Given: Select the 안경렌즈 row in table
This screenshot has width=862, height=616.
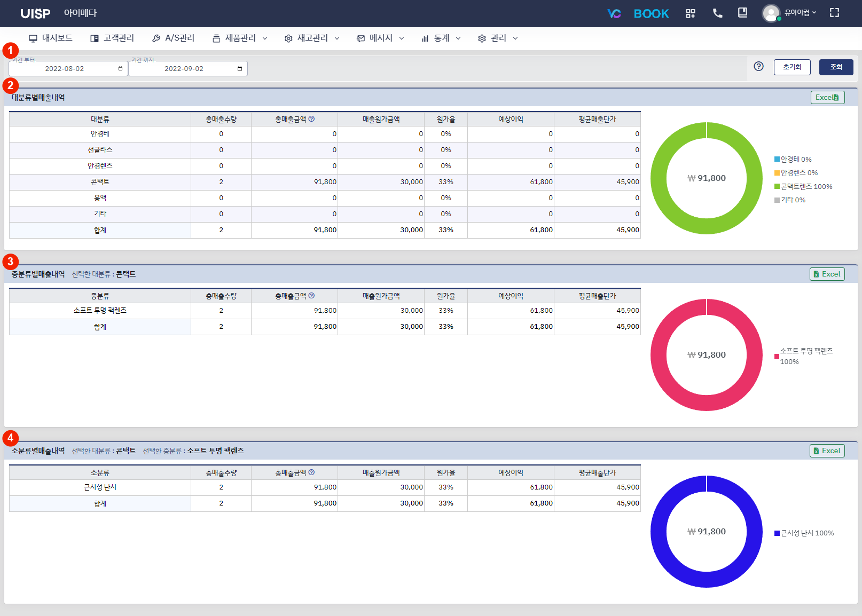Looking at the screenshot, I should pyautogui.click(x=325, y=166).
